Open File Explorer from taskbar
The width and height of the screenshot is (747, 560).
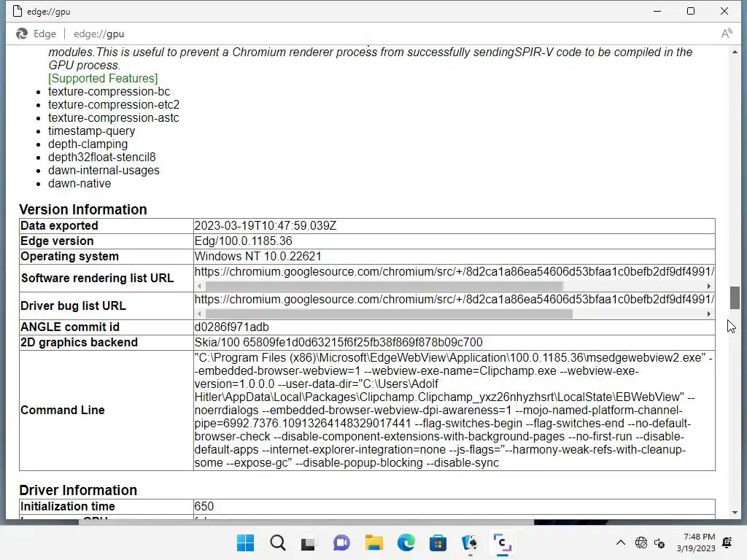pyautogui.click(x=373, y=542)
